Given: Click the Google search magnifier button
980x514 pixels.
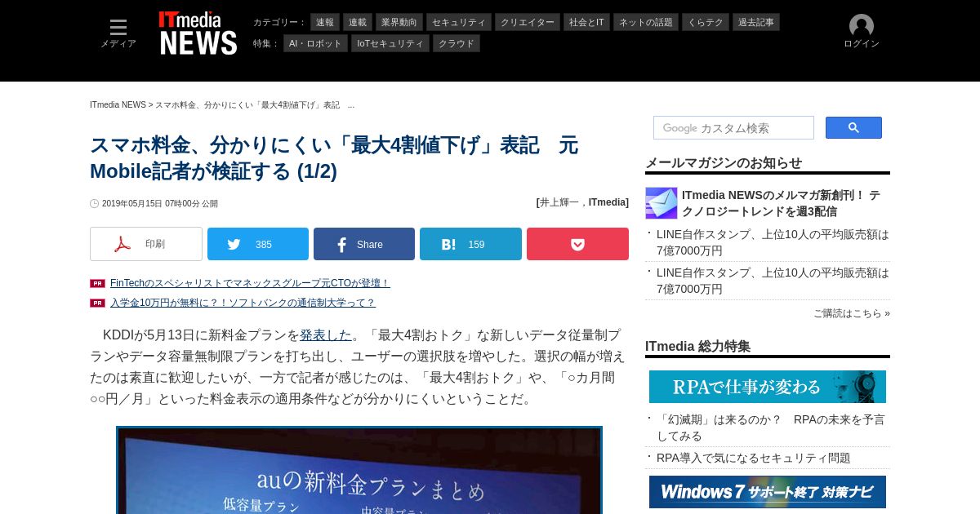Looking at the screenshot, I should click(853, 127).
